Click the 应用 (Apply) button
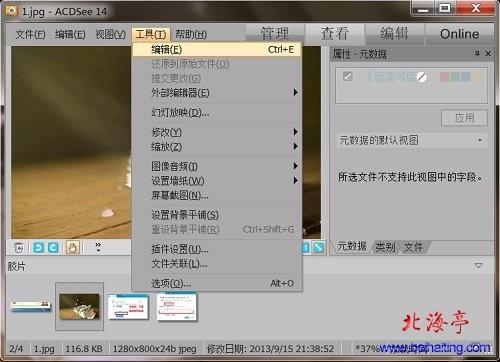This screenshot has width=500, height=362. coord(464,118)
